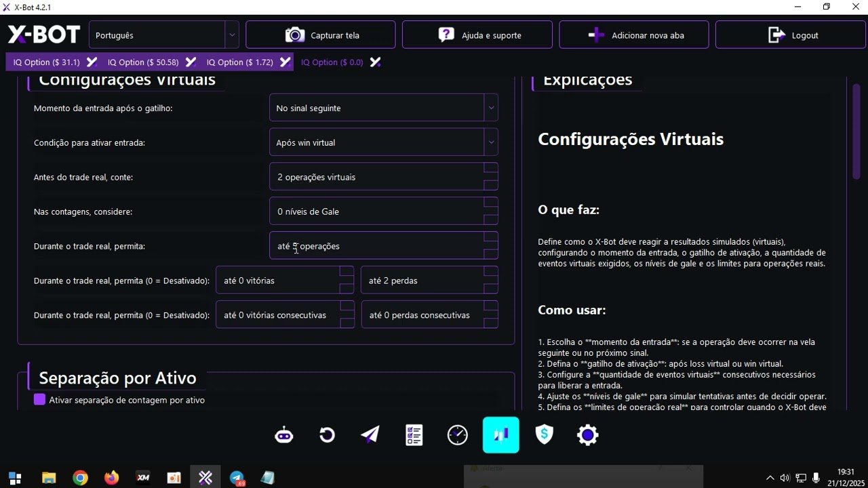This screenshot has width=868, height=488.
Task: Click the 'Capturar tela' button
Action: coord(320,34)
